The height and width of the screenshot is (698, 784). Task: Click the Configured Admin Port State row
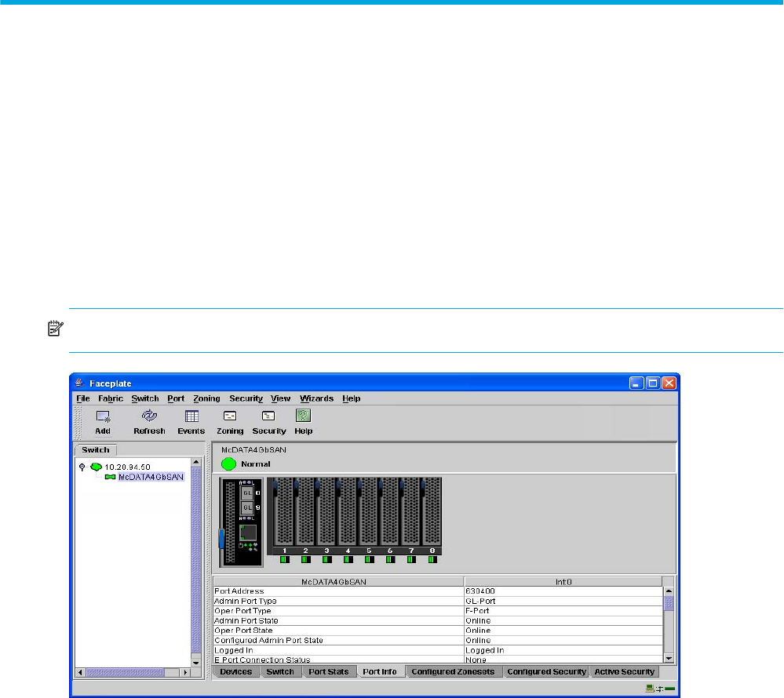tap(438, 640)
